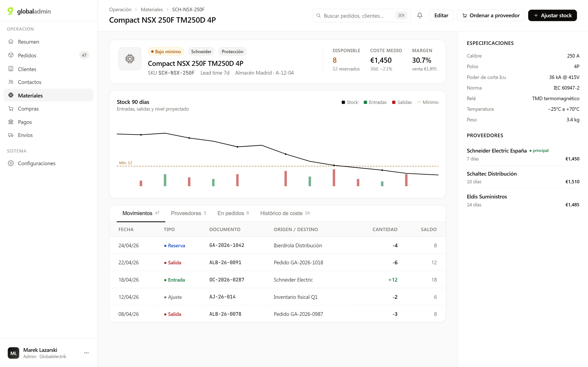Click the search magnifier icon

coord(318,16)
